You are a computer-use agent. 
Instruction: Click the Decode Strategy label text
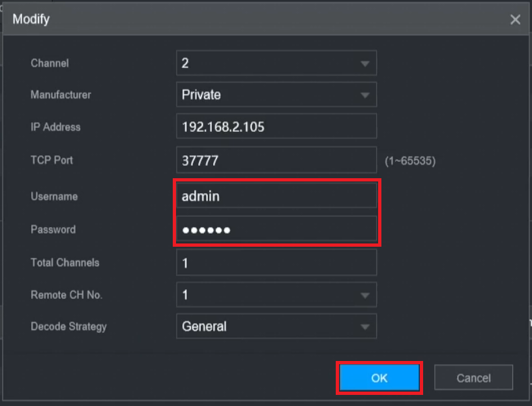pyautogui.click(x=68, y=326)
